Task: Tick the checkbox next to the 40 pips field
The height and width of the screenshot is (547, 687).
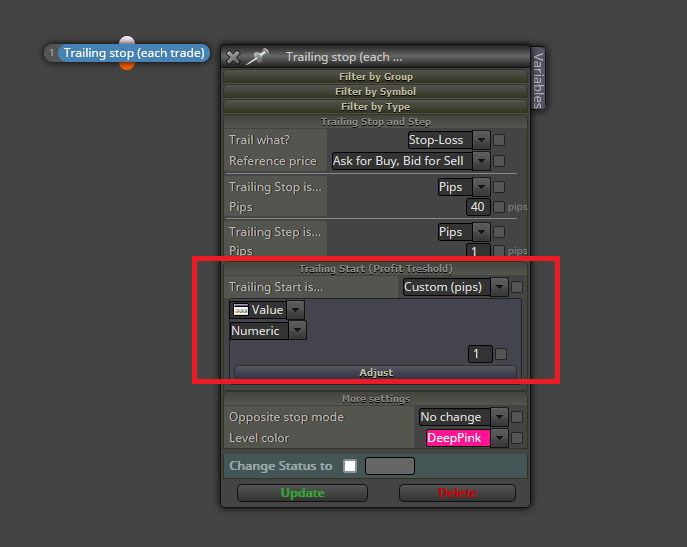Action: click(x=499, y=207)
